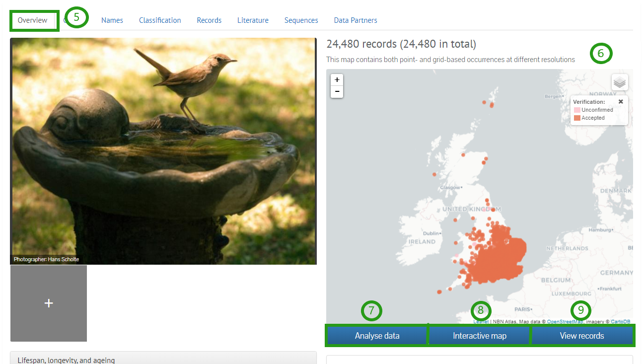Zoom in on the map
643x364 pixels.
(x=337, y=80)
